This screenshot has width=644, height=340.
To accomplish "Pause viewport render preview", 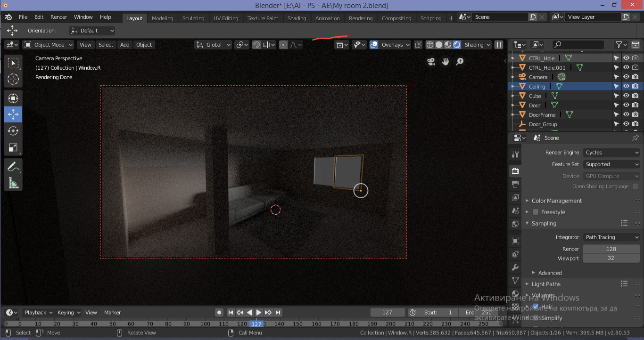I will (499, 45).
